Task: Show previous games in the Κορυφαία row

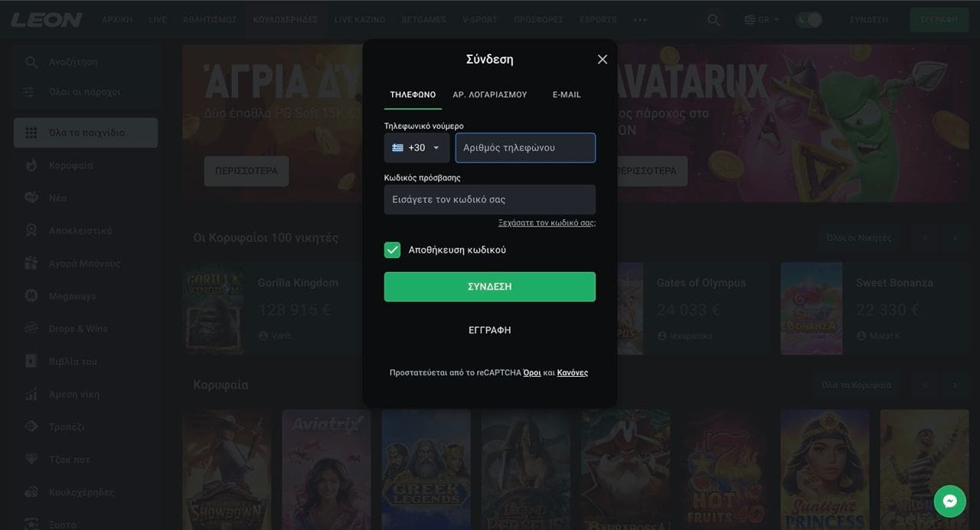Action: pyautogui.click(x=926, y=384)
